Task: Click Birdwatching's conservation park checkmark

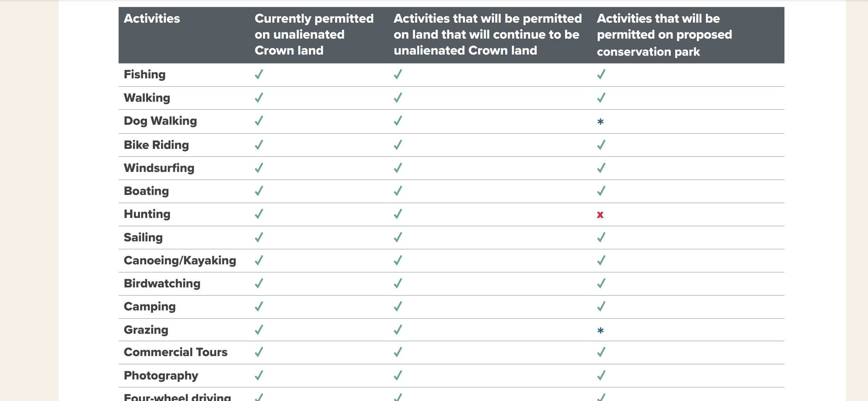Action: point(601,283)
